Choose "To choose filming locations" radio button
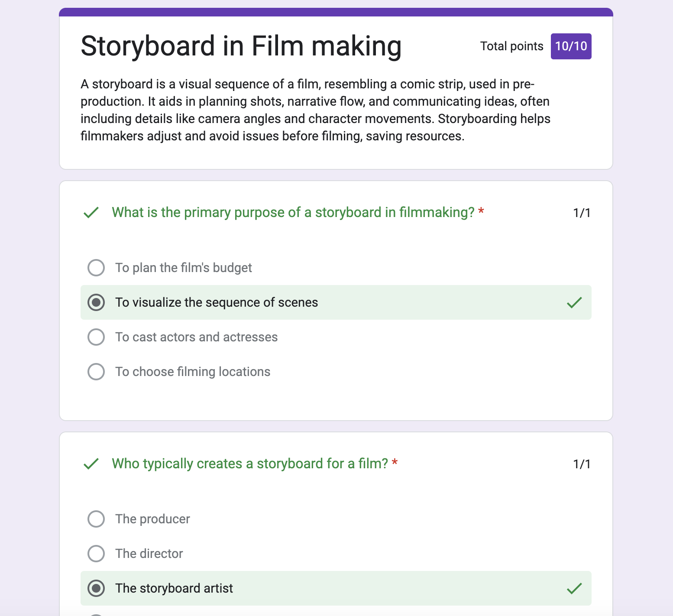 click(96, 372)
